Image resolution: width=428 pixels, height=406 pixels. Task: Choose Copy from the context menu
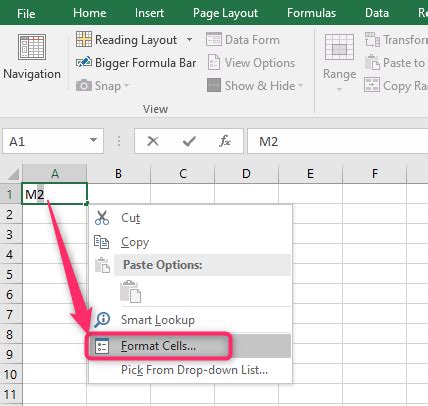191,242
